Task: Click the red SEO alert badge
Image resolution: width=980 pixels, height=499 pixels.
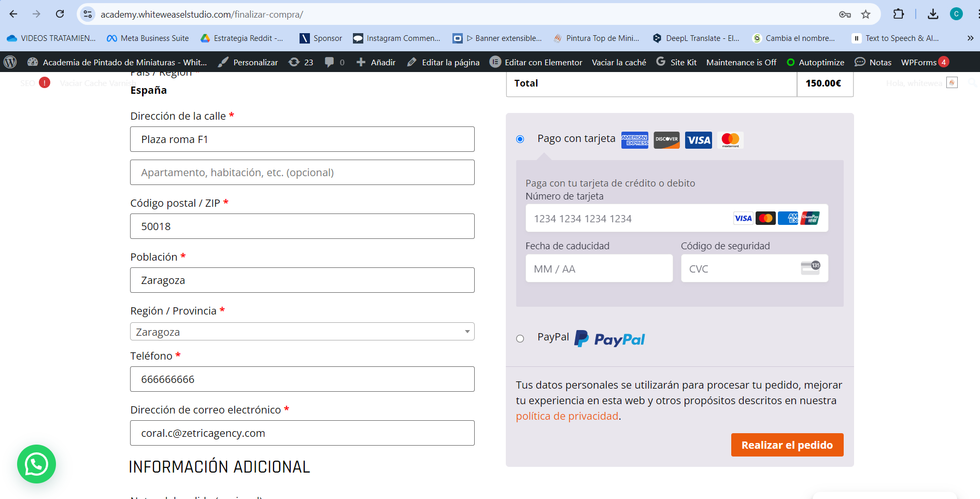Action: [45, 82]
